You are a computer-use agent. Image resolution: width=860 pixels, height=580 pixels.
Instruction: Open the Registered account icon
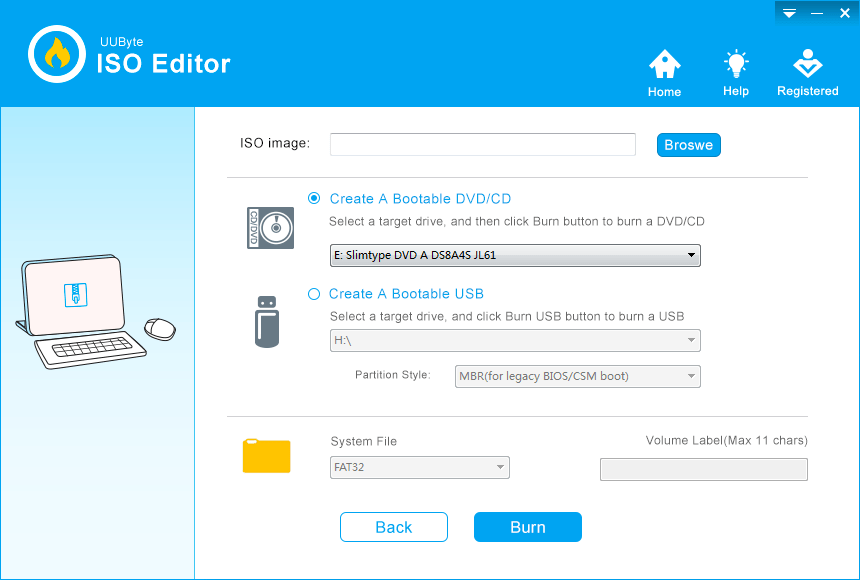(x=807, y=64)
